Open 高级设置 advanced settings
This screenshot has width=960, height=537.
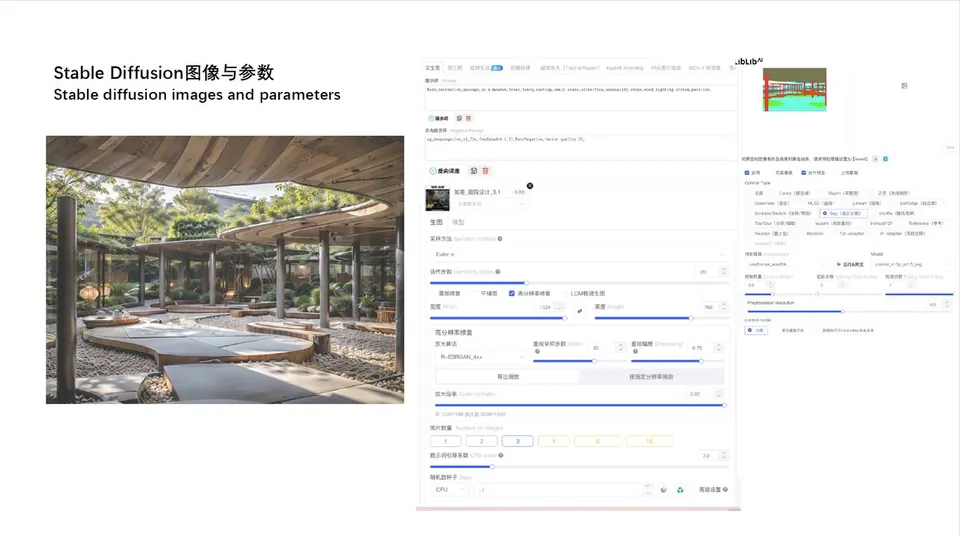[x=710, y=490]
